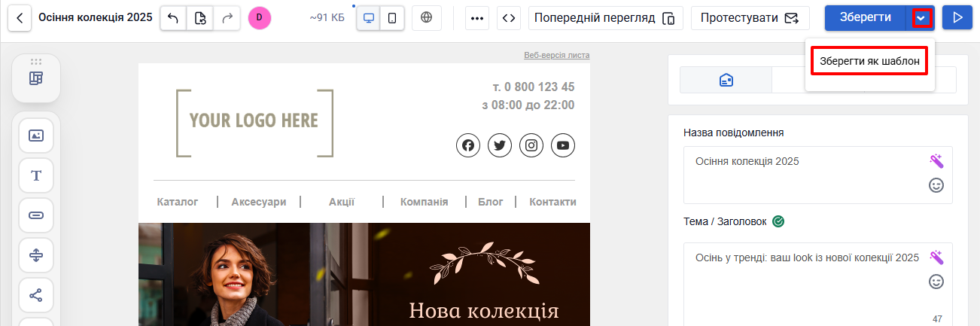The image size is (980, 326).
Task: Expand the save options dropdown arrow
Action: point(921,18)
